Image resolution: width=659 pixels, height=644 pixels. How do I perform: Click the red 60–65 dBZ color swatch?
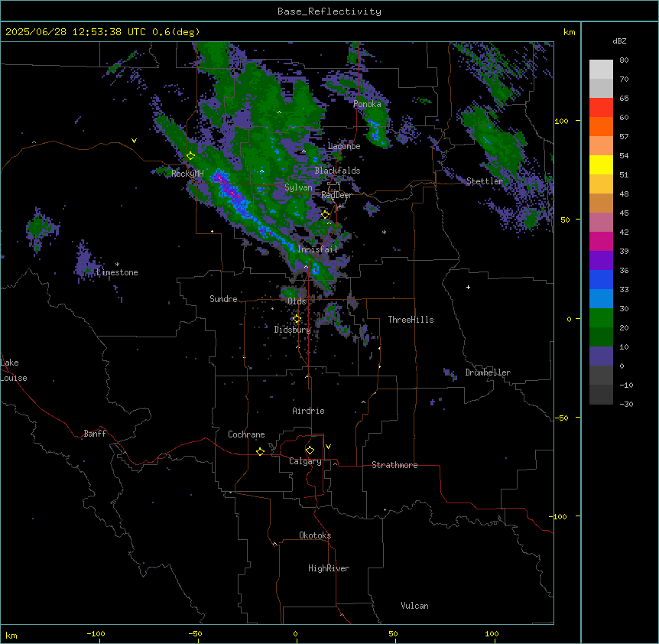(x=601, y=107)
